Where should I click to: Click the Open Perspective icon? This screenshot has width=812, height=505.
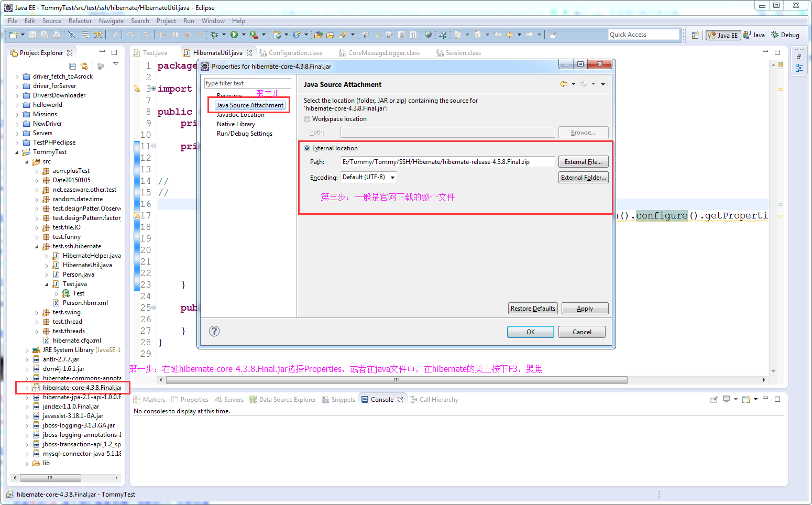(x=695, y=35)
